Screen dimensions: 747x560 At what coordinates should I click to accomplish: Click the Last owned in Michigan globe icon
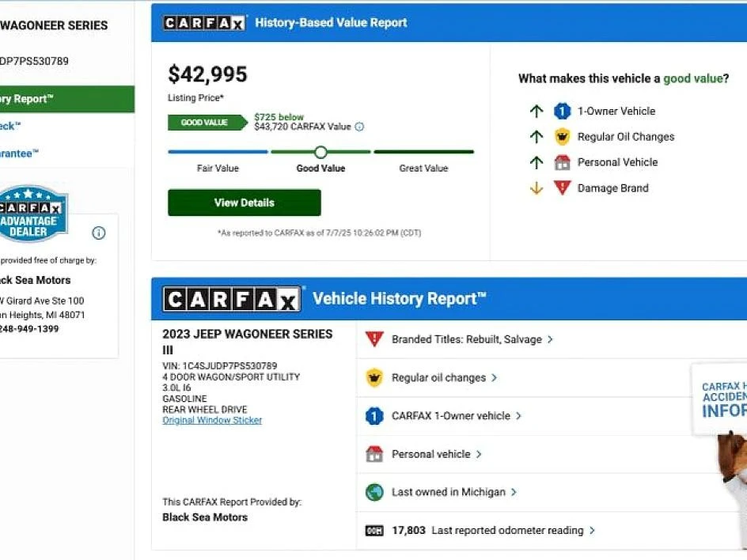point(374,492)
